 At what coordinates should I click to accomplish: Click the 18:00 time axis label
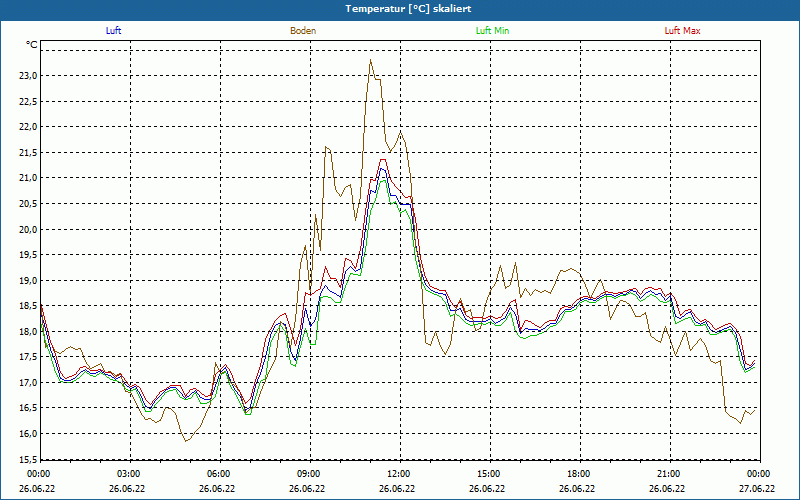coord(578,474)
